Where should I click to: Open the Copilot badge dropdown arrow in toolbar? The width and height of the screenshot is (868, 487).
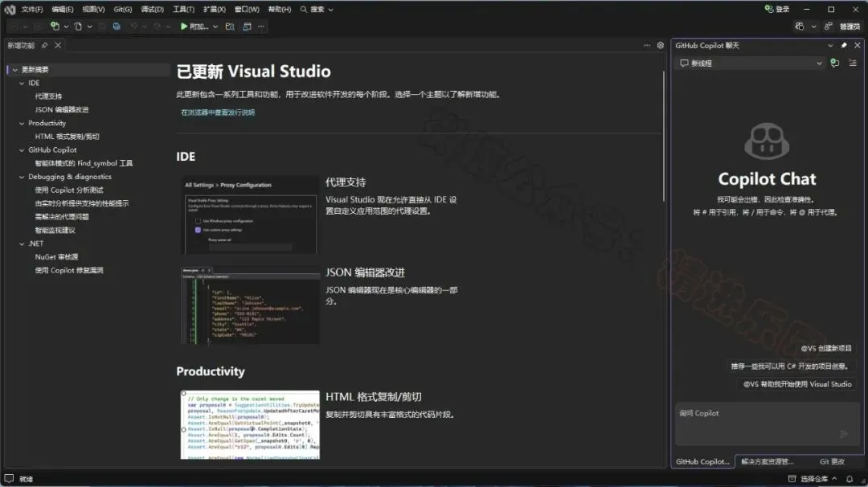pos(813,26)
